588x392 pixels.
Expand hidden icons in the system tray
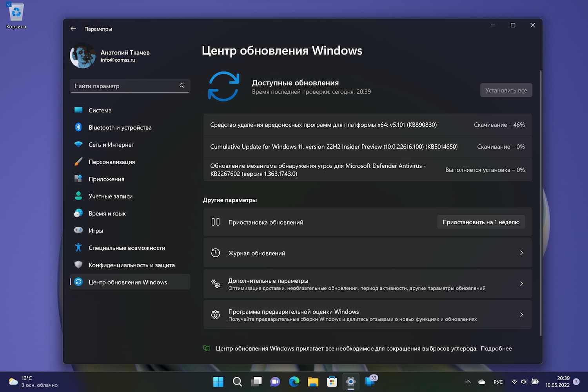[x=468, y=381]
